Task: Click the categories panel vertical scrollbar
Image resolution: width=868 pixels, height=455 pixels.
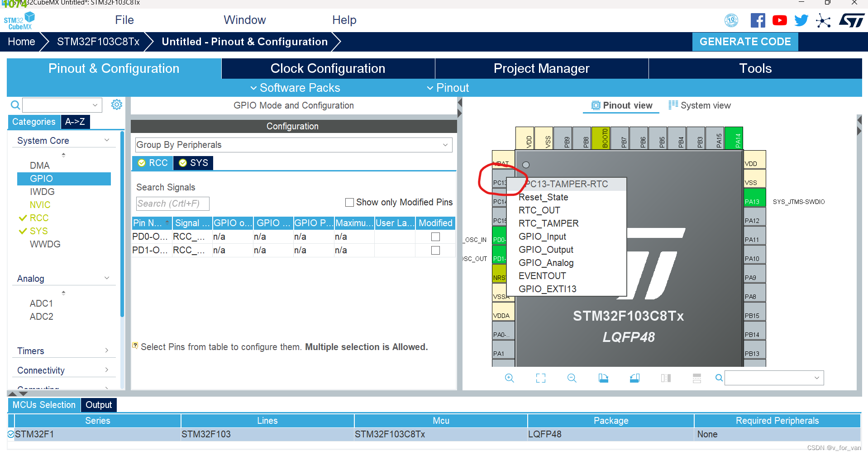Action: [x=122, y=224]
